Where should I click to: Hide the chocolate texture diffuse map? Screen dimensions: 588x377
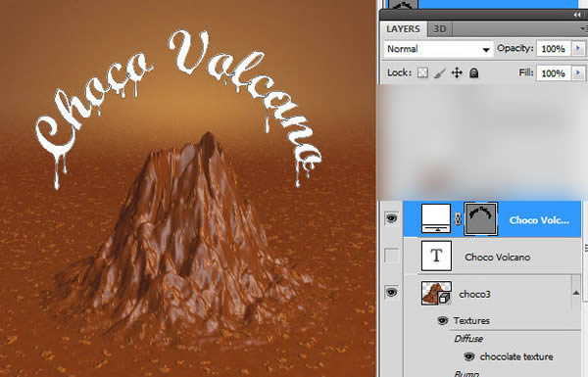point(468,356)
